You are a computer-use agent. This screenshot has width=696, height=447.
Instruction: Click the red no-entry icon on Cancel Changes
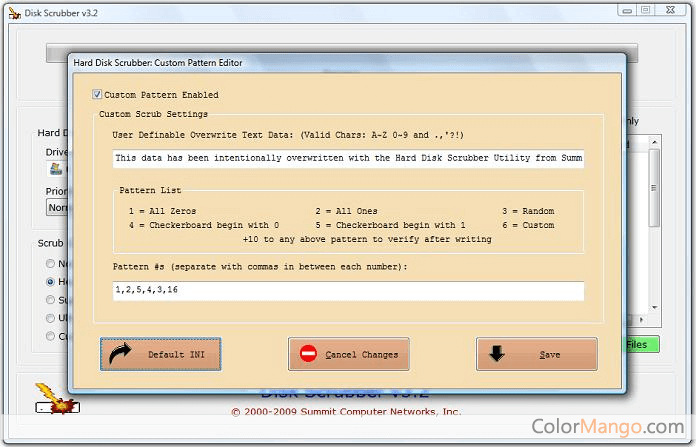[309, 354]
